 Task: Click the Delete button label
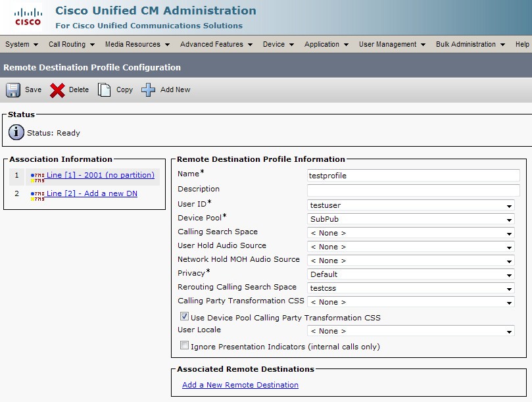tap(79, 89)
